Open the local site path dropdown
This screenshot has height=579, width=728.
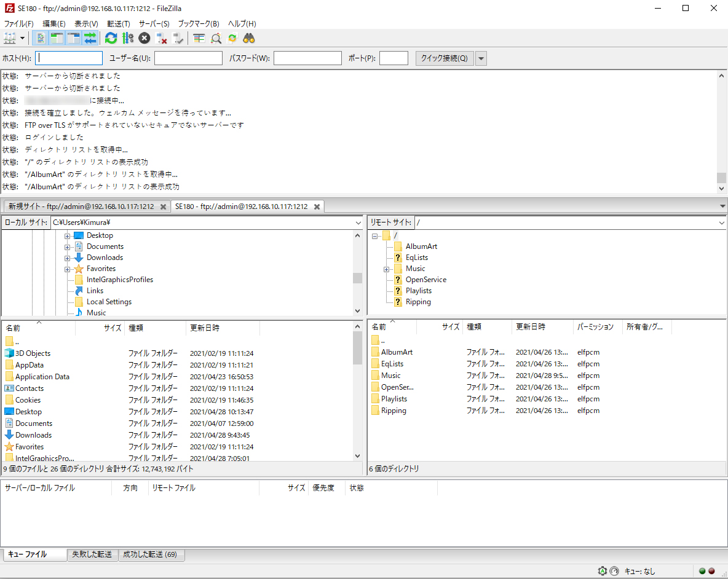pos(358,223)
